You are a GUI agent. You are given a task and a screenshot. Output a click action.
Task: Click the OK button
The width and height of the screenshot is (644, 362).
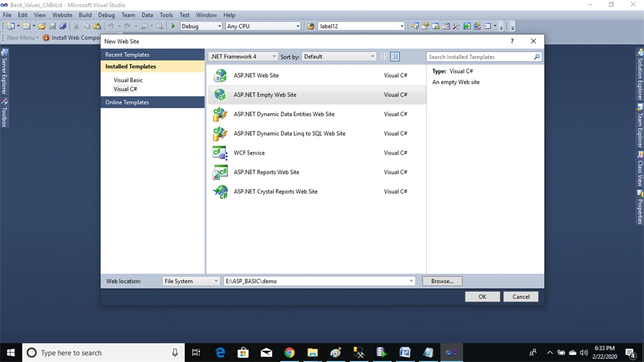coord(482,297)
